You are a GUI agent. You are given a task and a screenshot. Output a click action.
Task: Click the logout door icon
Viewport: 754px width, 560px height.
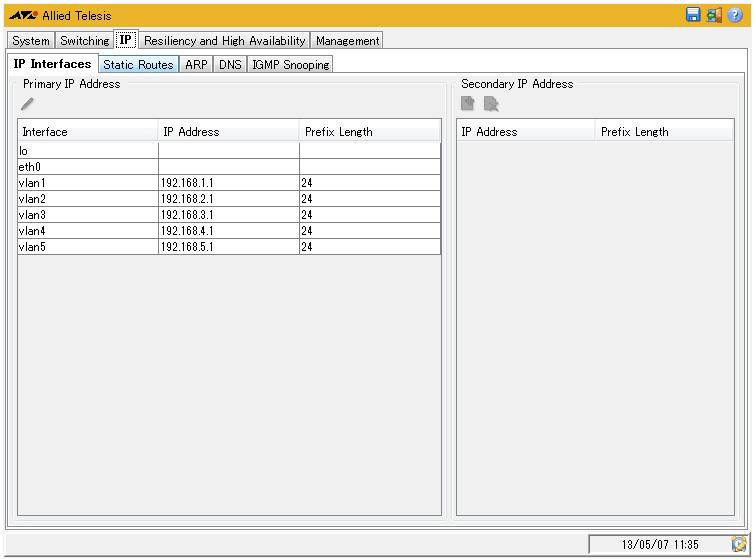(x=714, y=15)
